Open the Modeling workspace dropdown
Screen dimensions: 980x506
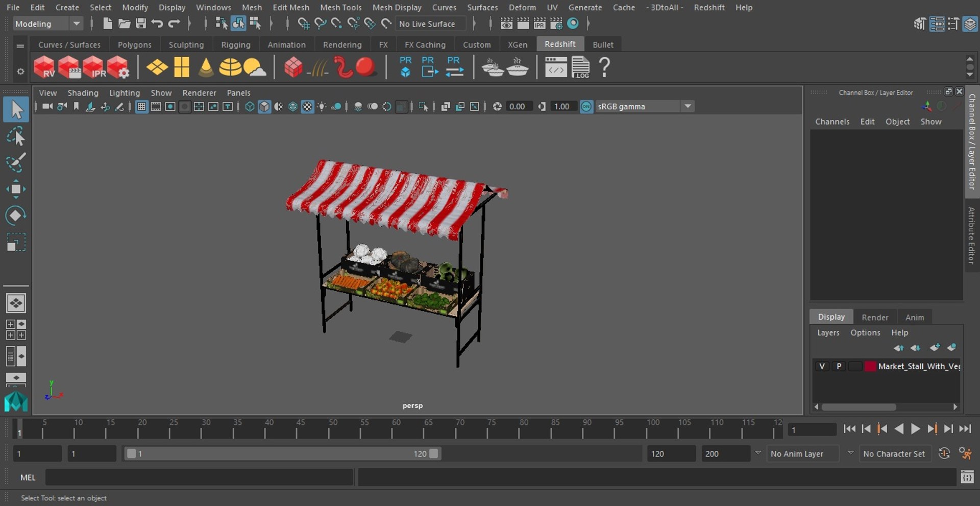point(47,24)
